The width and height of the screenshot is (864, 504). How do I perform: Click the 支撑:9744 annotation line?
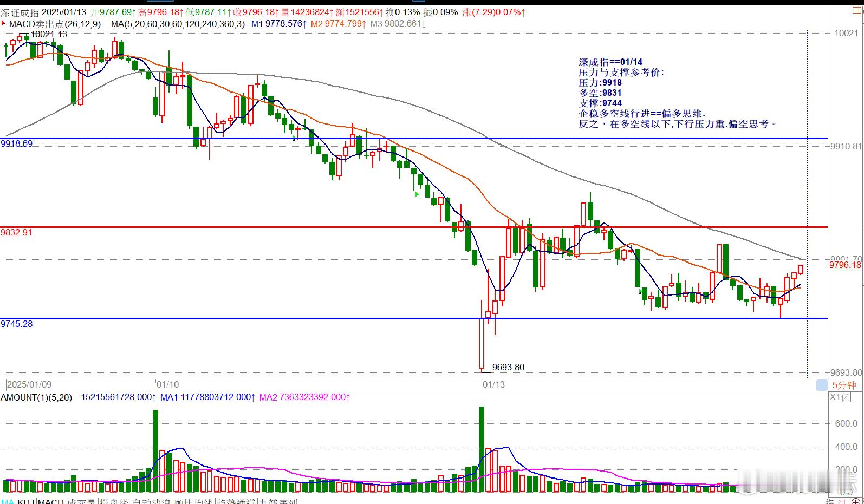[600, 103]
